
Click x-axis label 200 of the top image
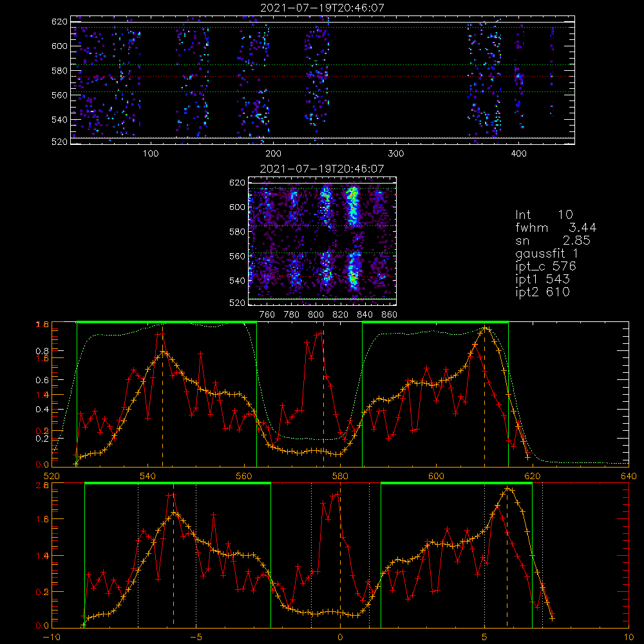click(273, 154)
